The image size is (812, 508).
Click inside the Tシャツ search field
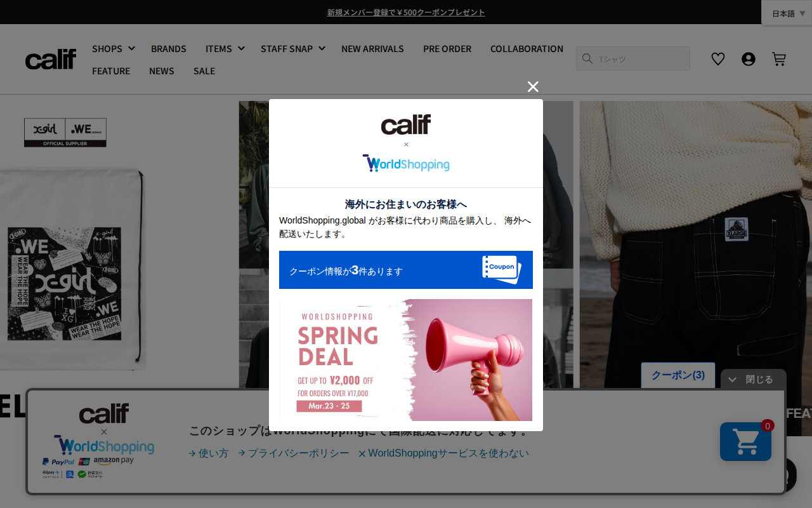point(641,59)
